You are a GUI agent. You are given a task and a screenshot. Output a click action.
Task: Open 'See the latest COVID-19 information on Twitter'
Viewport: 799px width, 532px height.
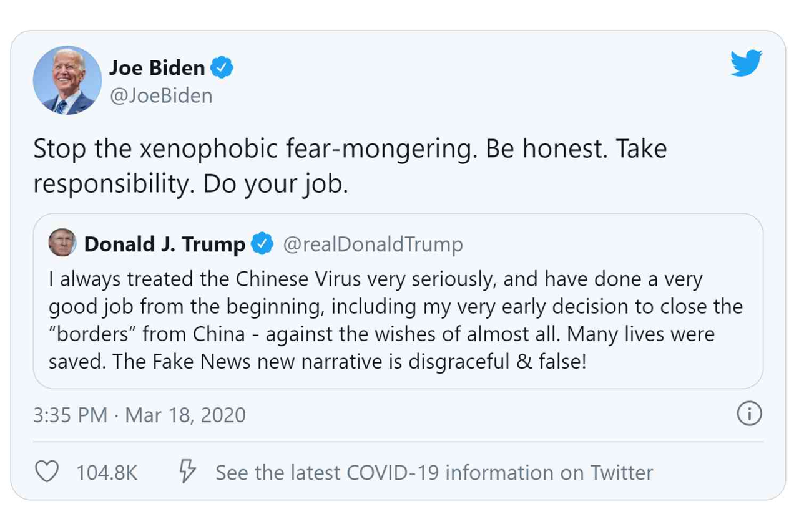point(434,472)
